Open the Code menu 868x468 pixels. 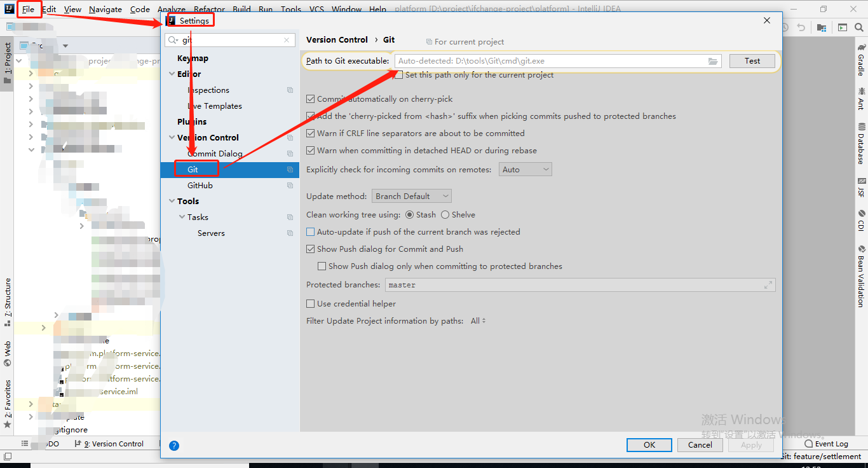(140, 10)
